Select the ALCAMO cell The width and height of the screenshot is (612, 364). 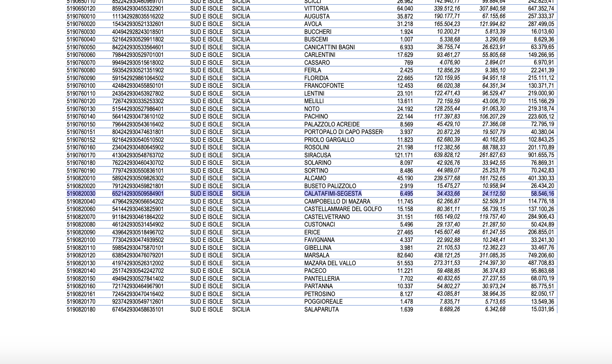pyautogui.click(x=315, y=178)
